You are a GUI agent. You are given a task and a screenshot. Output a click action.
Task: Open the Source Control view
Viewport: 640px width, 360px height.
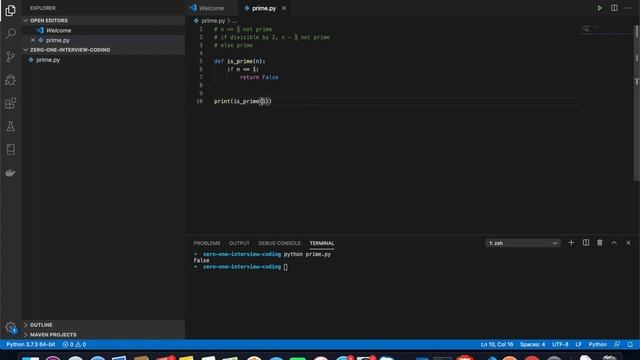(x=11, y=56)
